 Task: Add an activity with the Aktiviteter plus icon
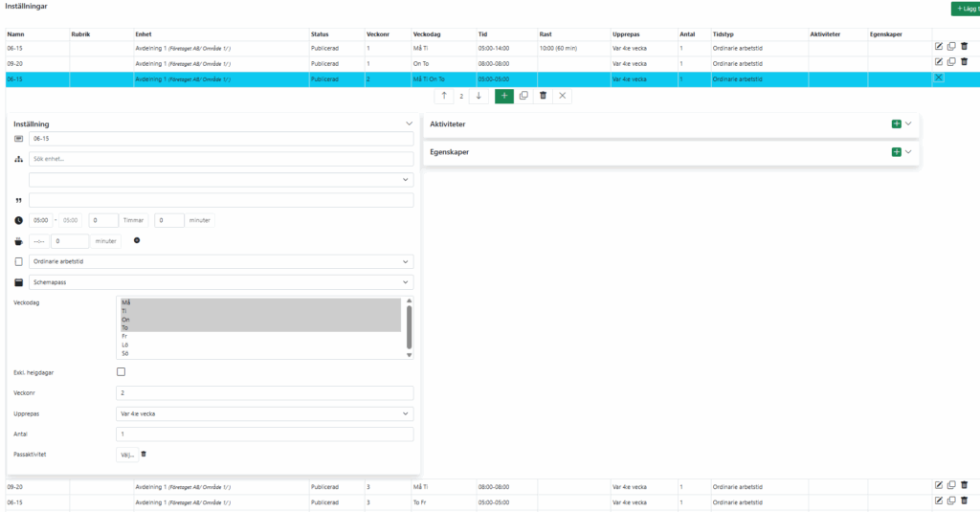(896, 123)
